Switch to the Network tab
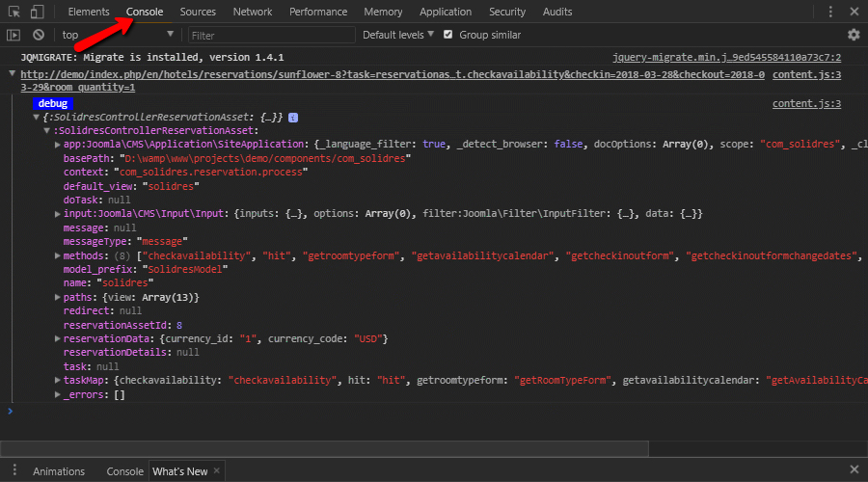The width and height of the screenshot is (868, 482). point(252,12)
